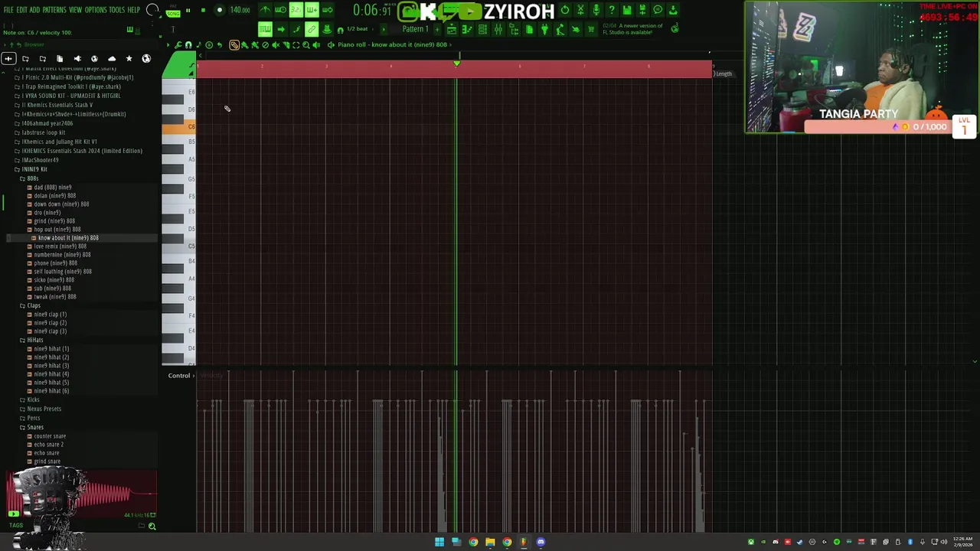Select the piano roll Zoom magnifier tool
This screenshot has width=980, height=551.
click(306, 45)
